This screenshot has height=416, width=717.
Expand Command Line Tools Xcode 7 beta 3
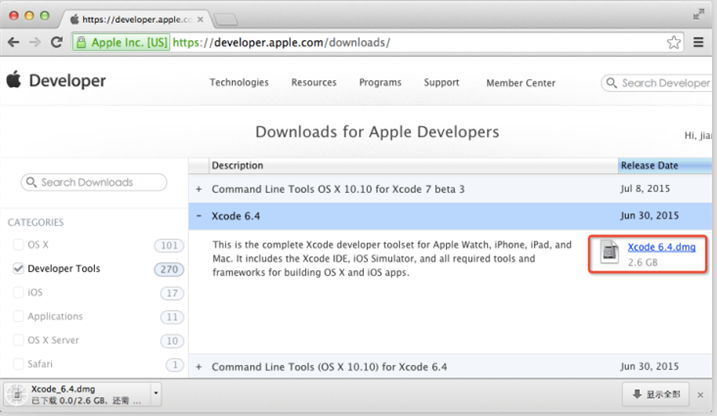(199, 189)
